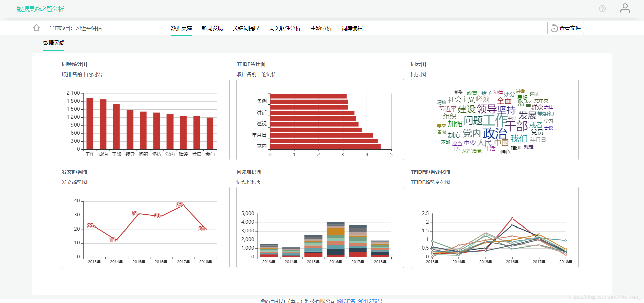Image resolution: width=644 pixels, height=303 pixels.
Task: Click the 2014年 stacked bar in 词频堆积图
Action: [291, 252]
